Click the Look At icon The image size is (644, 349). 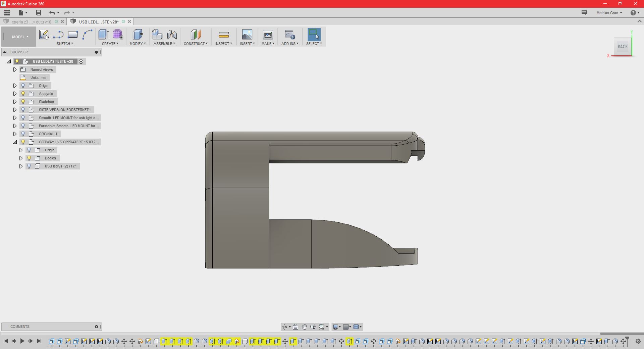click(x=296, y=327)
